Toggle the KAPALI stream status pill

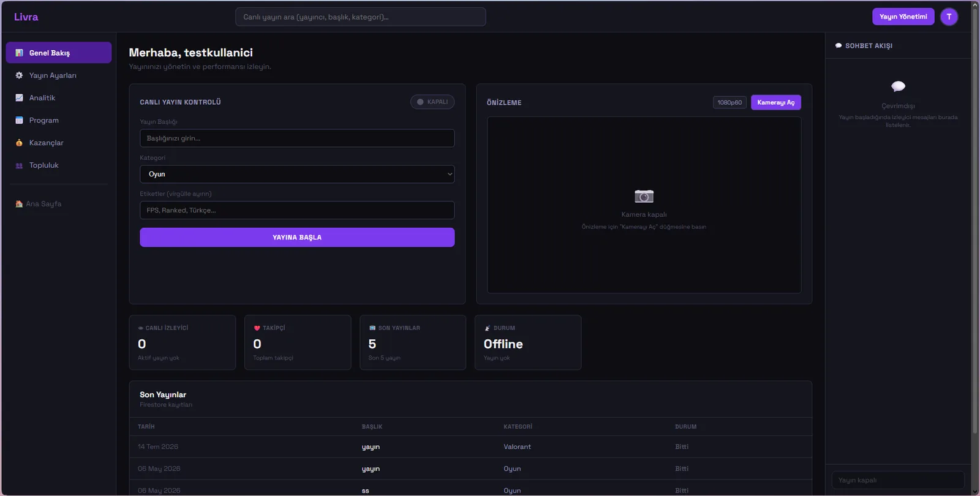[432, 102]
